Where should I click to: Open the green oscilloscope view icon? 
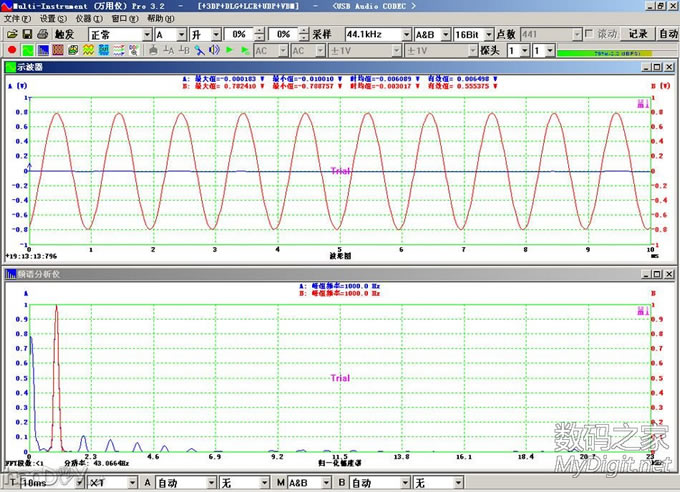coord(28,50)
